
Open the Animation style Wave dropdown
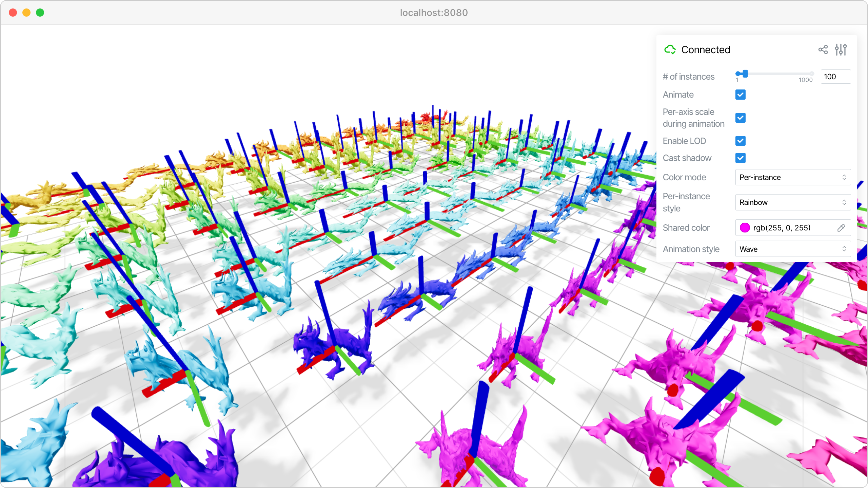[793, 249]
